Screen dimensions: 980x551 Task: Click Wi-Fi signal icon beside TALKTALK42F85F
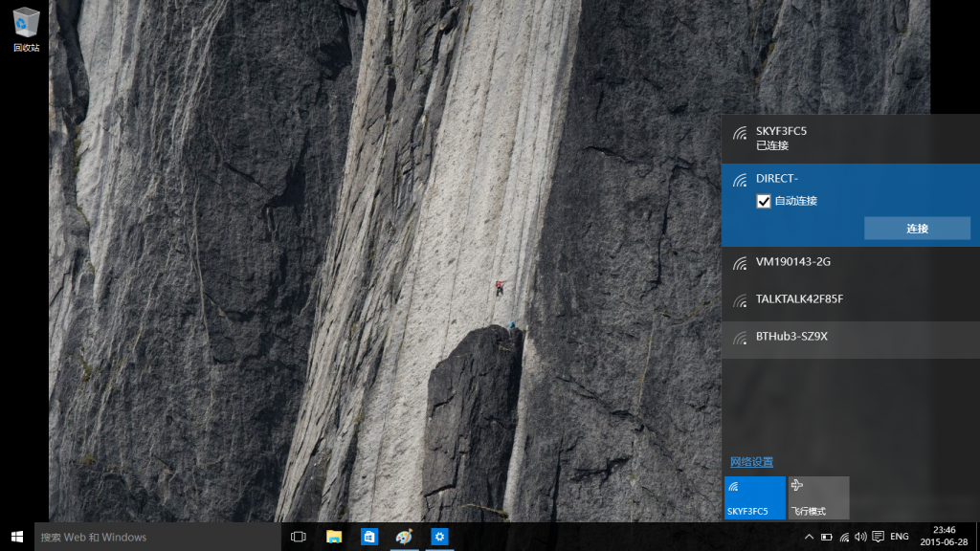[x=740, y=301]
